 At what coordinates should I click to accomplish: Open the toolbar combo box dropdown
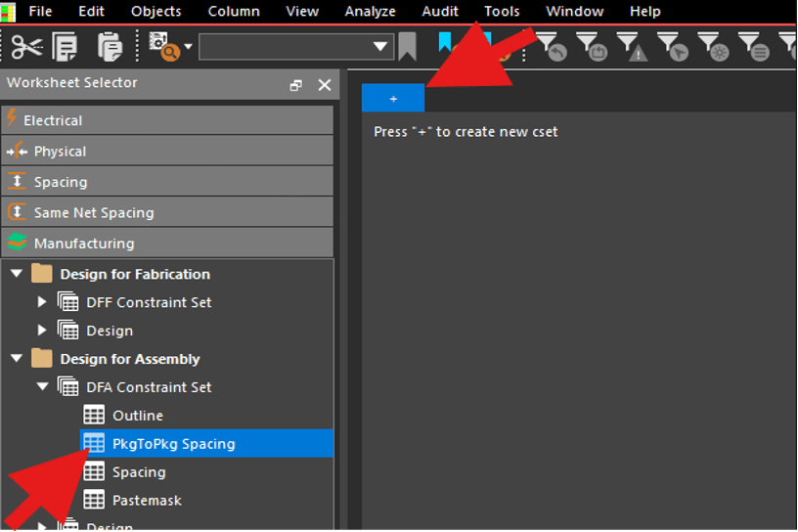click(x=379, y=47)
